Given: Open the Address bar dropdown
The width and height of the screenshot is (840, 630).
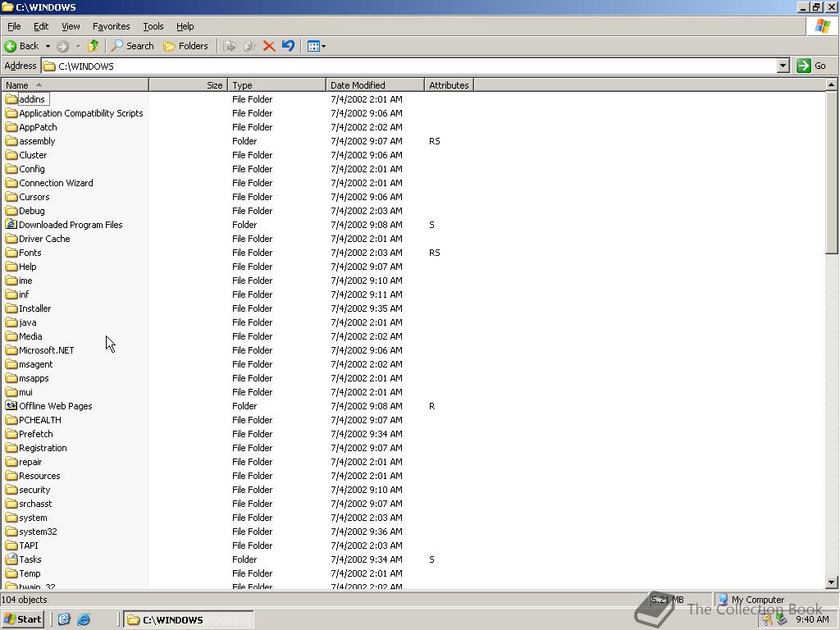Looking at the screenshot, I should point(783,66).
